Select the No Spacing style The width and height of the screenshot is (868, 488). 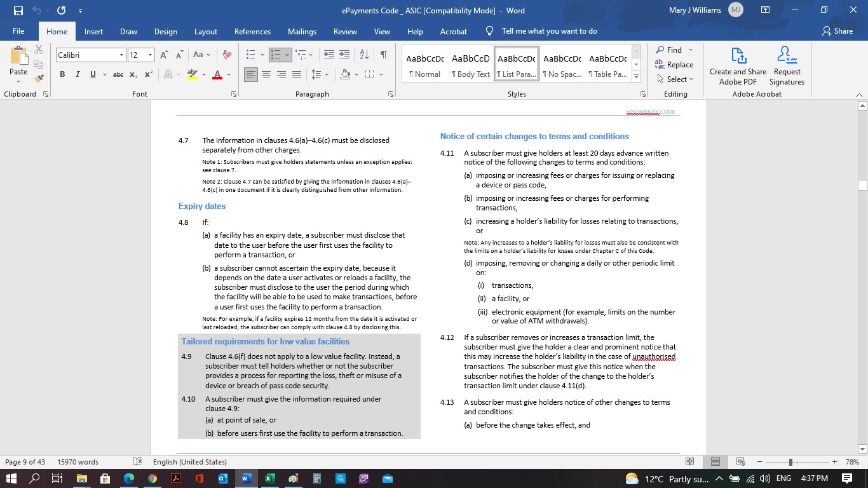pos(562,64)
